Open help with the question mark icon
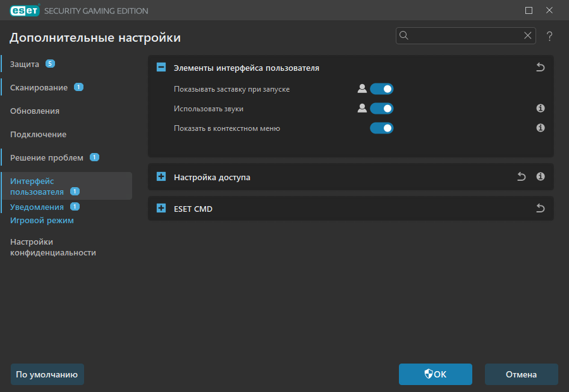Screen dimensions: 569x392 (549, 36)
